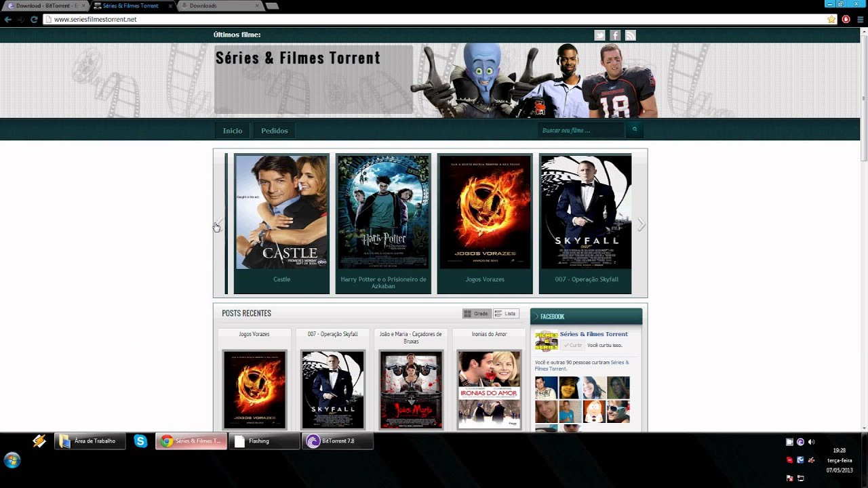Switch to Grade view
The width and height of the screenshot is (868, 488).
476,314
